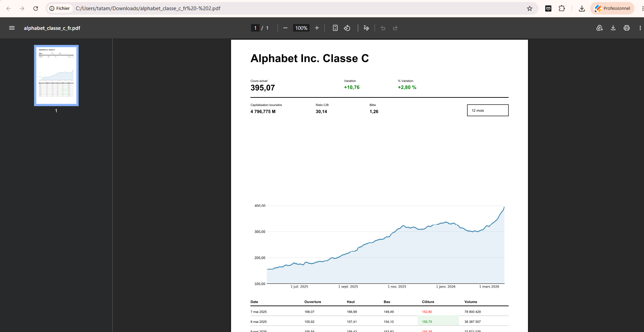Click the Bas column header
The height and width of the screenshot is (332, 644).
pos(387,302)
